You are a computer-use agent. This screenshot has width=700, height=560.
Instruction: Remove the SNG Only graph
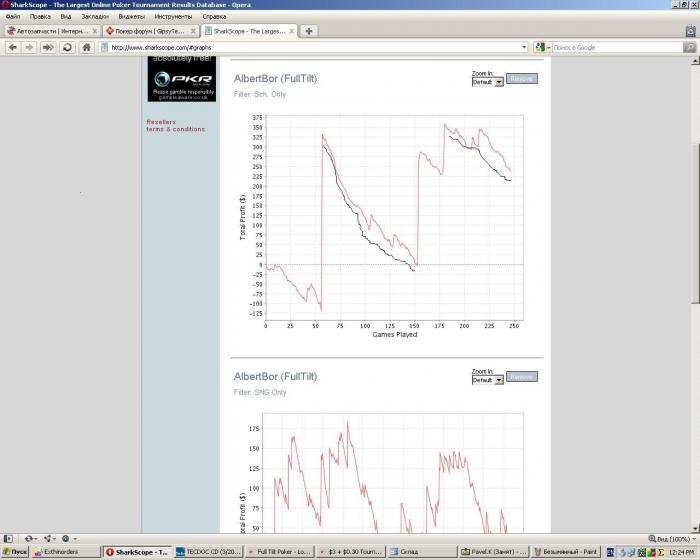point(521,376)
